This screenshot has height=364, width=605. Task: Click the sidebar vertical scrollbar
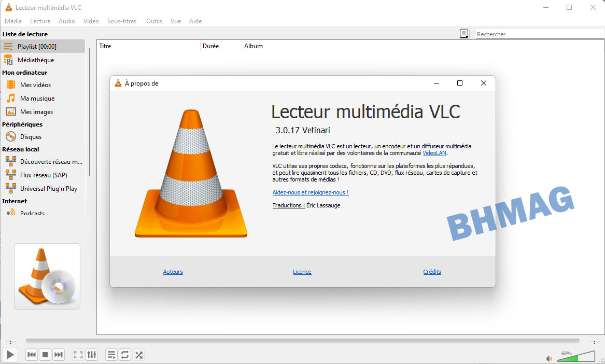point(90,112)
